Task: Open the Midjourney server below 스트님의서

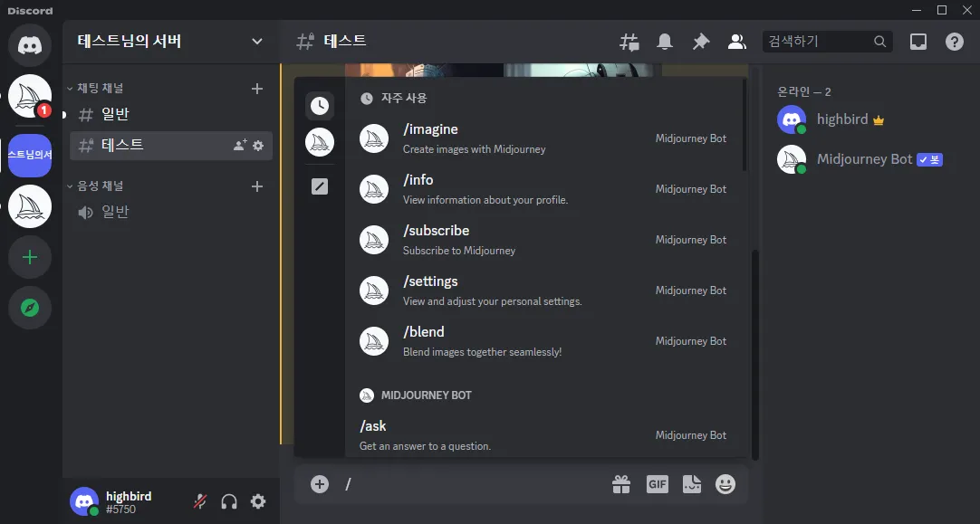Action: tap(29, 206)
